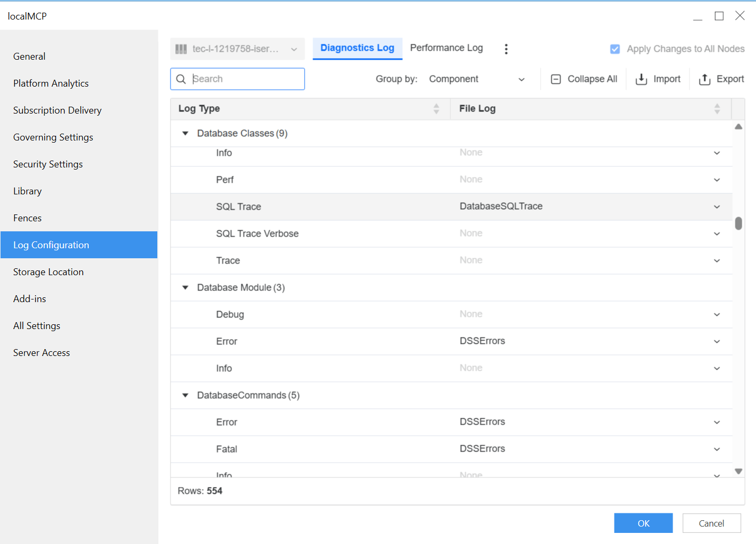
Task: Sort by the Log Type column arrows
Action: (436, 109)
